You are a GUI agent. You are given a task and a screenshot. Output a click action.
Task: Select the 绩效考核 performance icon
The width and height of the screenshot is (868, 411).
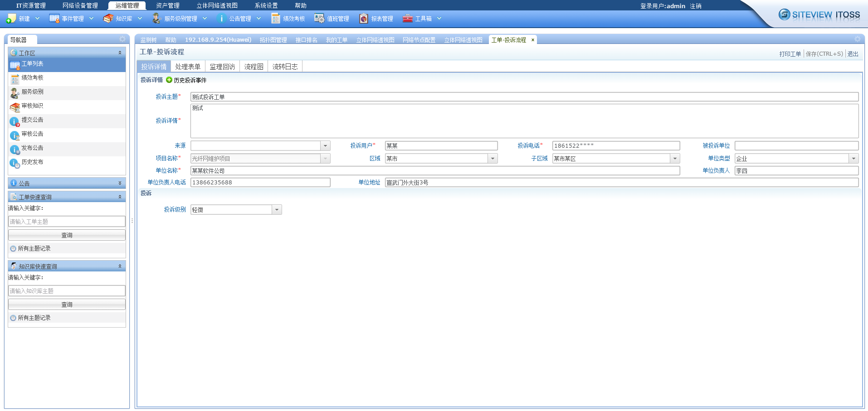click(x=275, y=18)
